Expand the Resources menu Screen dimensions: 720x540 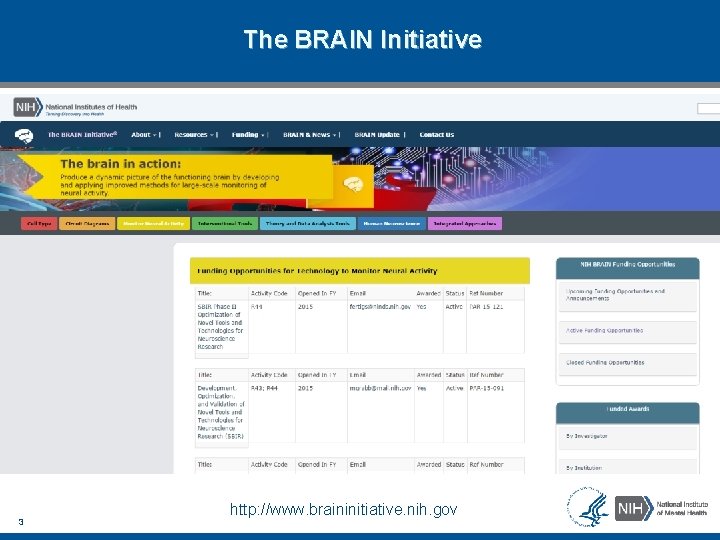[x=194, y=135]
